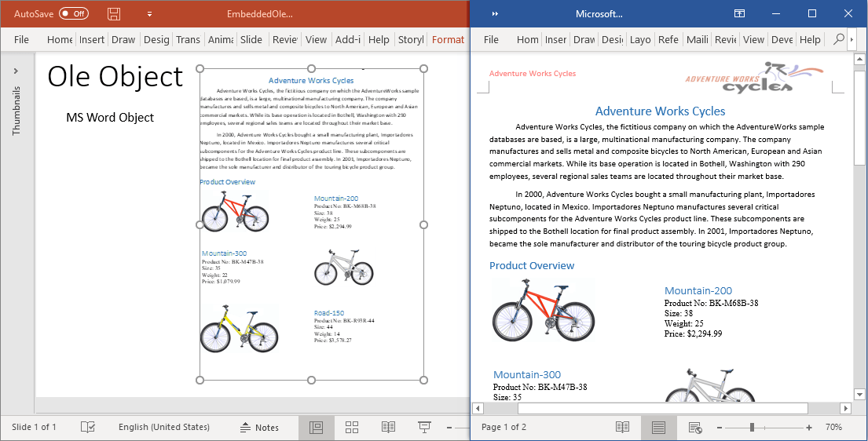Start Slide Show from status bar icon

coord(425,427)
